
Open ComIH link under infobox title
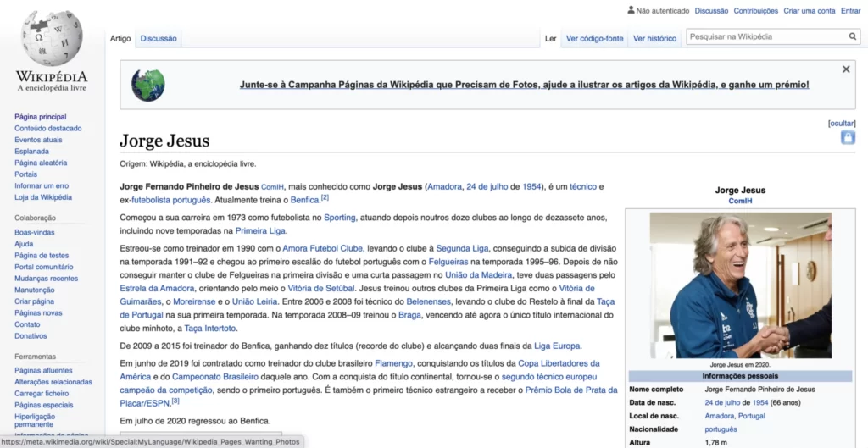pos(740,202)
